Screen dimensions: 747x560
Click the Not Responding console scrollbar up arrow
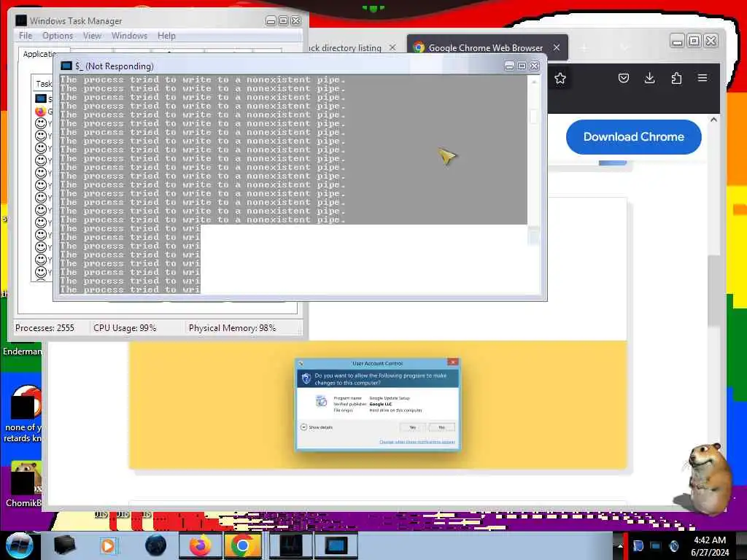[533, 82]
